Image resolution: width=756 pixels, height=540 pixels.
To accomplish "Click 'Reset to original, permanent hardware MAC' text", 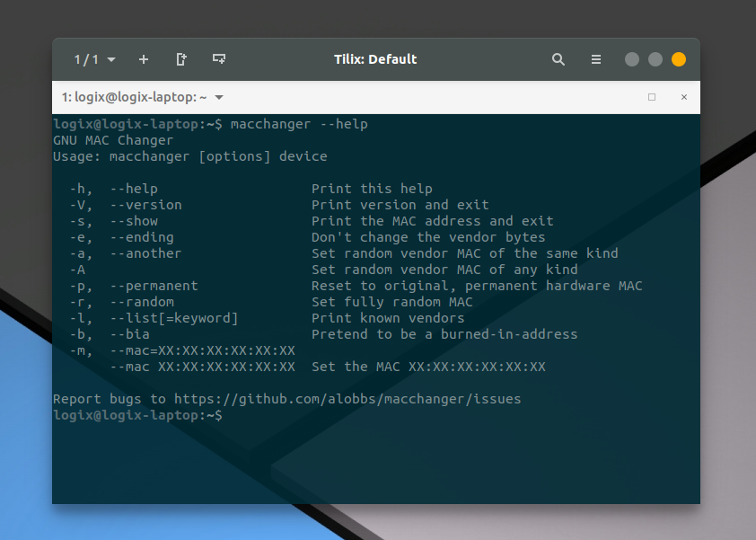I will (x=477, y=286).
